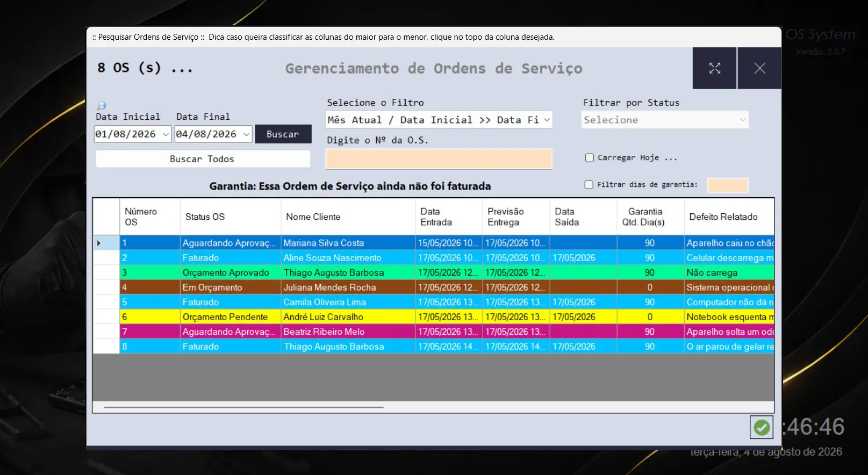The image size is (868, 475).
Task: Open the Data Final date dropdown
Action: click(246, 134)
